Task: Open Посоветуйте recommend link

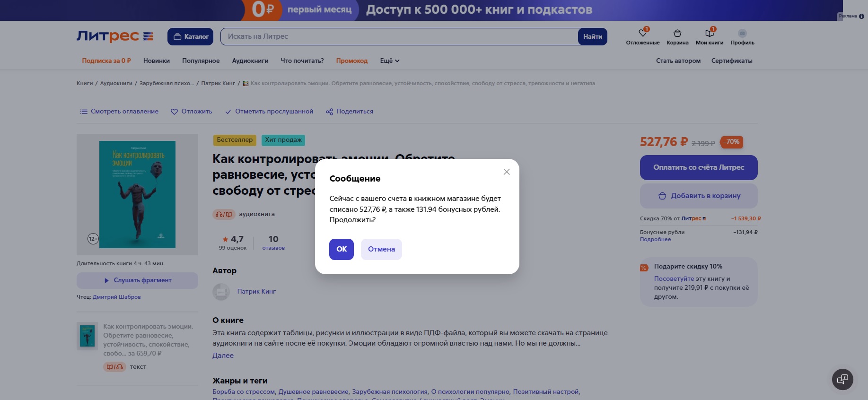Action: tap(674, 279)
